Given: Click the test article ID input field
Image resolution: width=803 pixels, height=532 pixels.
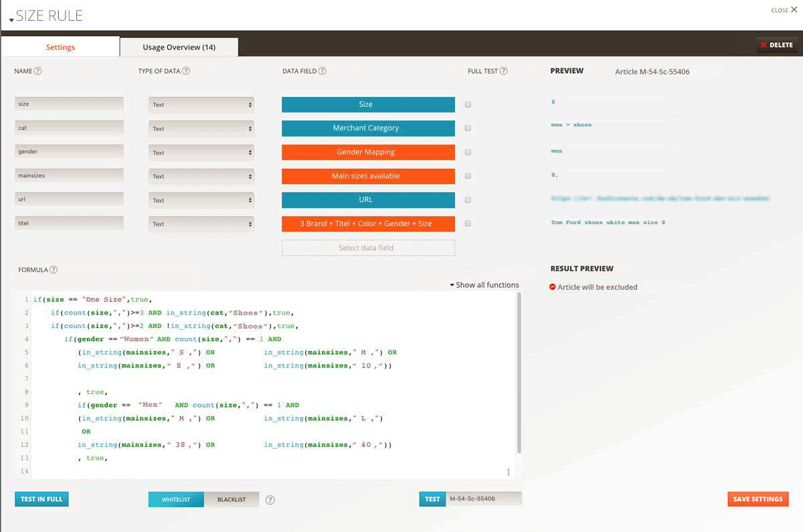Looking at the screenshot, I should [484, 499].
